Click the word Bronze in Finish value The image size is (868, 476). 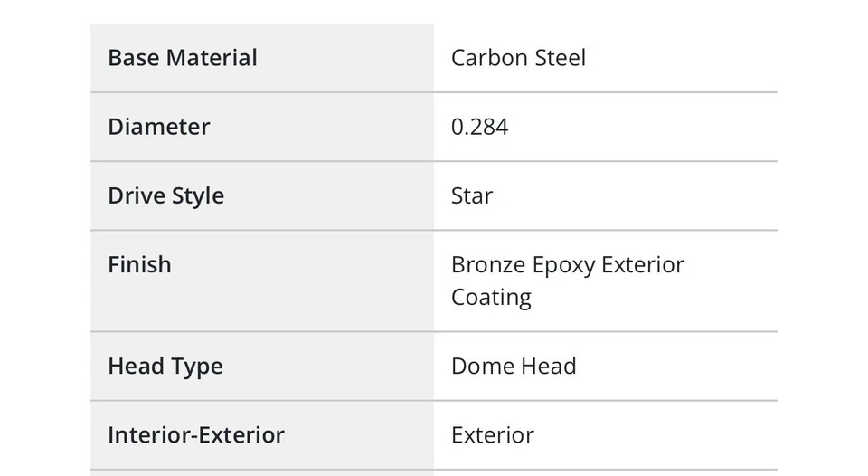coord(487,265)
